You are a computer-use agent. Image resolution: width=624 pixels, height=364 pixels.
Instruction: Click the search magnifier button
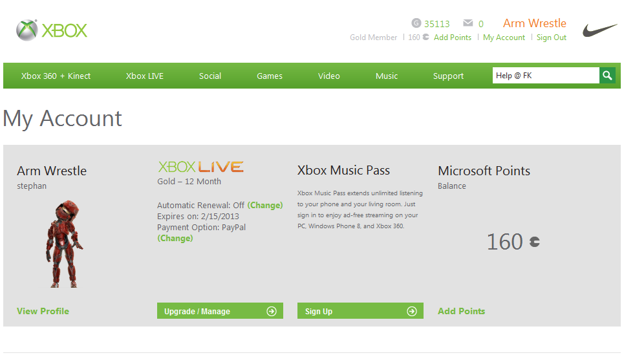pyautogui.click(x=607, y=75)
